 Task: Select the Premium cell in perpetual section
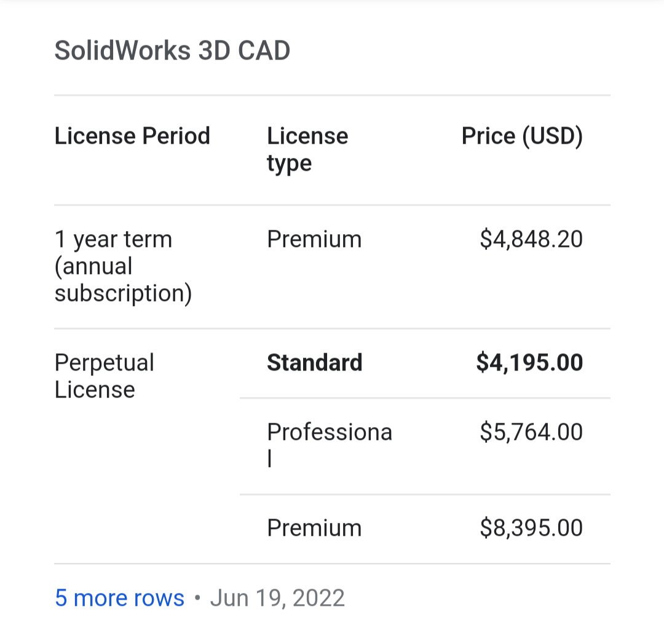tap(314, 528)
